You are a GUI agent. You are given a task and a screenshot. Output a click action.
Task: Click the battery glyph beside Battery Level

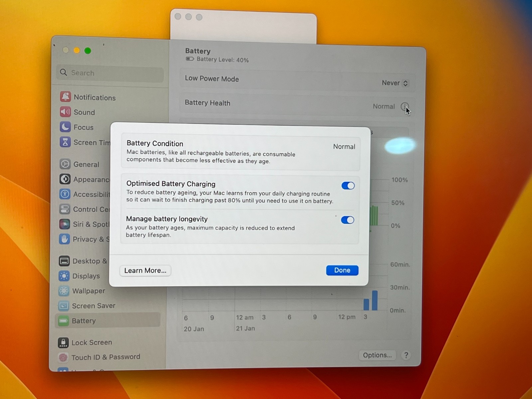tap(190, 59)
